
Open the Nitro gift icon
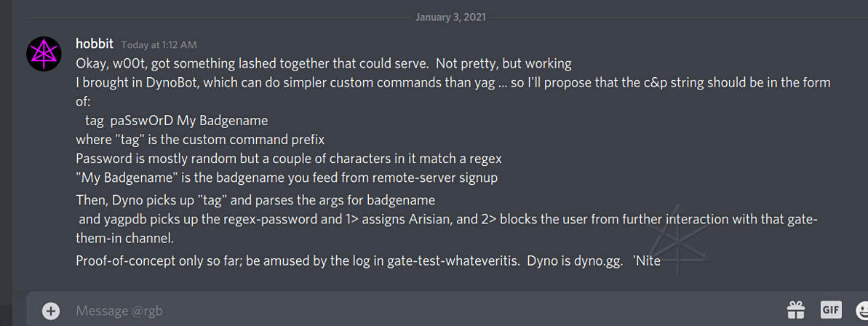coord(796,310)
